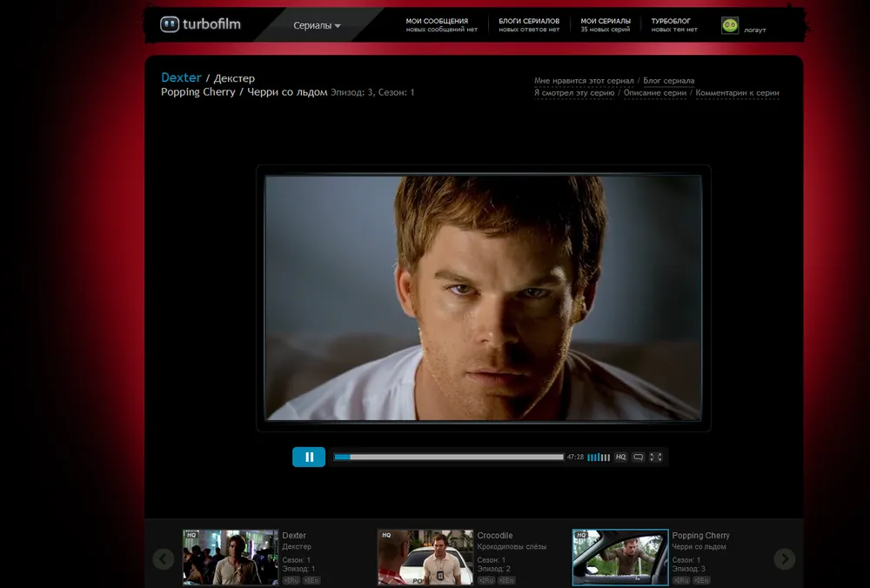Open the Crocodile episode thumbnail
870x588 pixels.
(x=425, y=558)
